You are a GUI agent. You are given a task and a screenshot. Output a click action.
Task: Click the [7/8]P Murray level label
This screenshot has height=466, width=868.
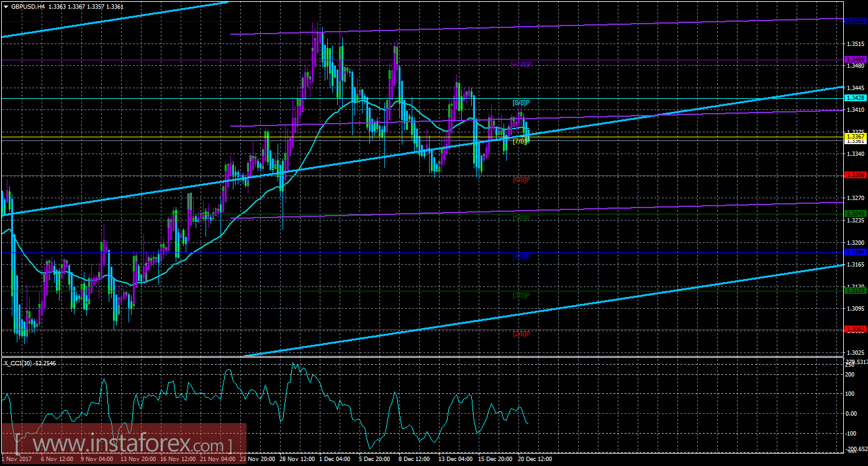(522, 141)
